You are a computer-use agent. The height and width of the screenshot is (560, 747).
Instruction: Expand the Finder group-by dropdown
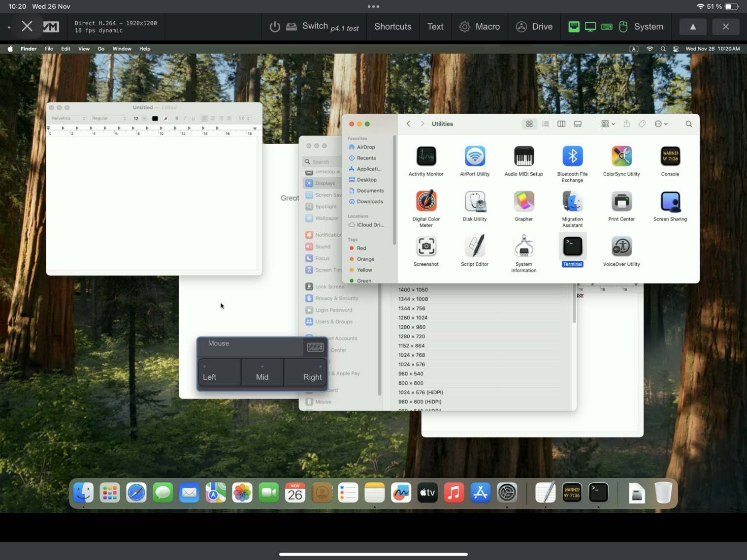pos(608,124)
